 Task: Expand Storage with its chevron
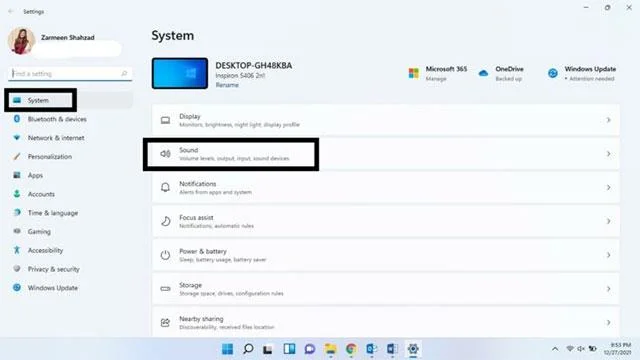pyautogui.click(x=608, y=289)
